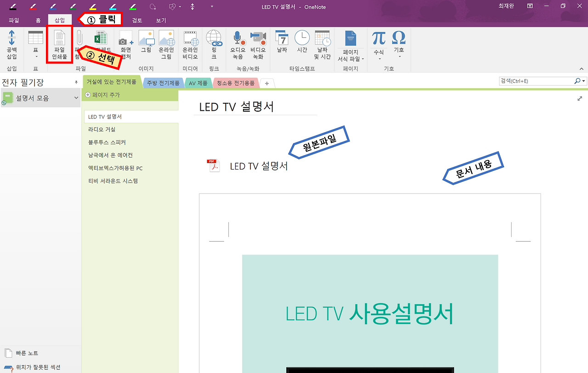This screenshot has height=373, width=588.
Task: Pick the bright green highlighter pen
Action: point(133,6)
